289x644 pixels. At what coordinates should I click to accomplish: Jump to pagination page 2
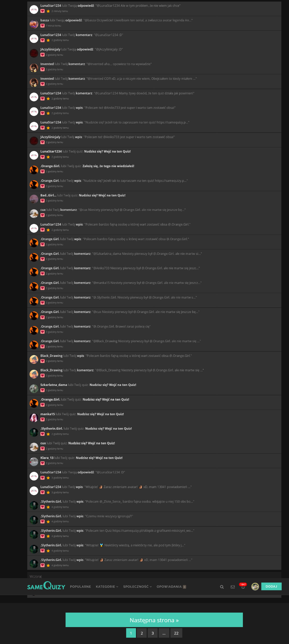click(x=142, y=633)
